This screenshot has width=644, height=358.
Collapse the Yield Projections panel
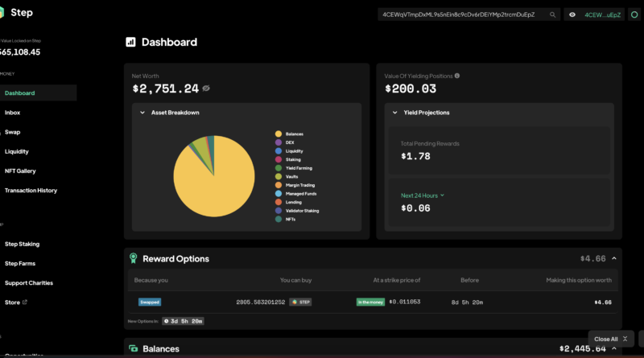pos(395,113)
